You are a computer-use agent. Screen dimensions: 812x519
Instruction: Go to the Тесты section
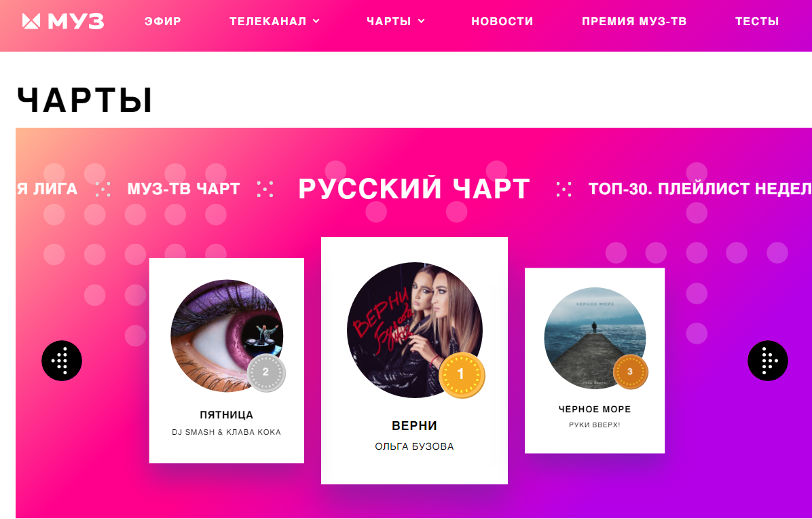click(756, 21)
